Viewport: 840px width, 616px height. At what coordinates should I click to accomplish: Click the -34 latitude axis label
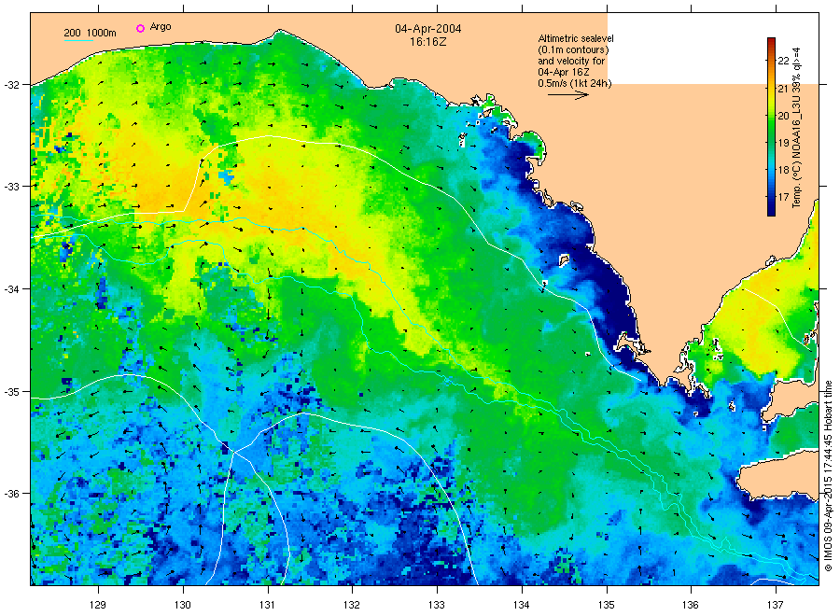[10, 289]
